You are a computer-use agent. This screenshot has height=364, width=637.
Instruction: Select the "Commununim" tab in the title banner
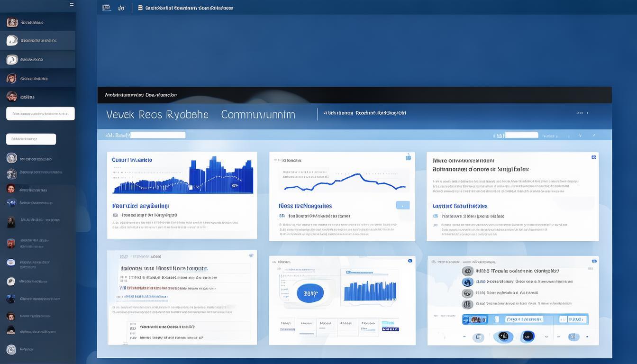tap(258, 115)
